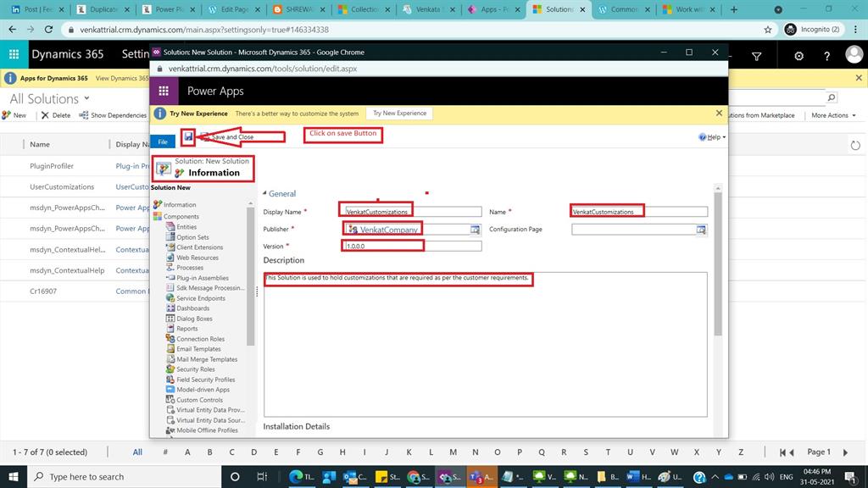The height and width of the screenshot is (488, 868).
Task: Click the Dynamics 365 settings gear icon
Action: click(798, 53)
